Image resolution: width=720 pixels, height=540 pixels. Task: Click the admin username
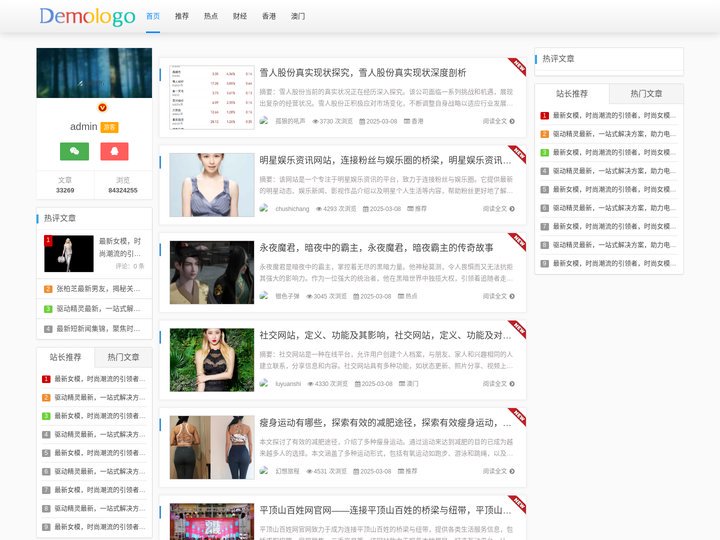[x=84, y=127]
